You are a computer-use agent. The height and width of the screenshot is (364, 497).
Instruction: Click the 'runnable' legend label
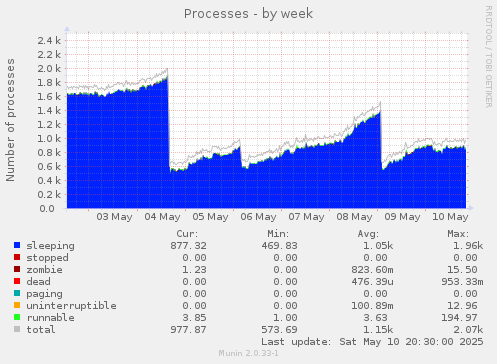point(51,318)
